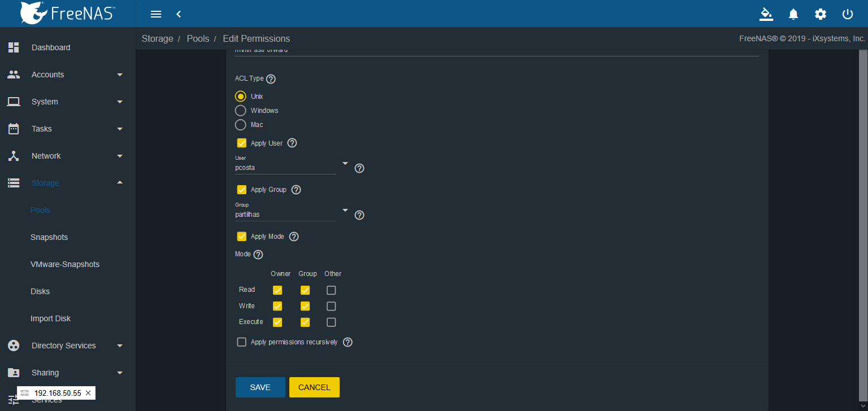Show help for Apply User
This screenshot has width=868, height=411.
click(x=292, y=143)
